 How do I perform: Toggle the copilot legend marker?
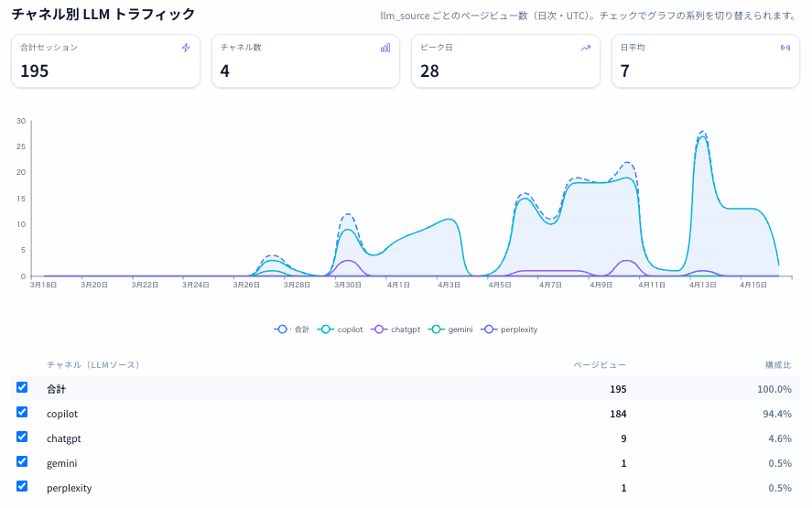[x=325, y=330]
